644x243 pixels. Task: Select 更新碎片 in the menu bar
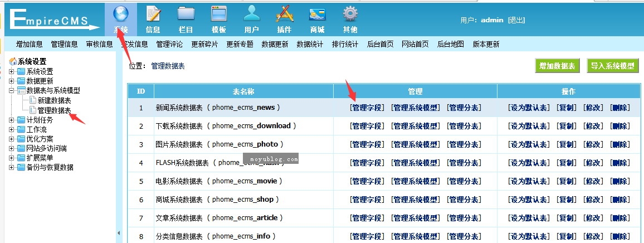204,44
